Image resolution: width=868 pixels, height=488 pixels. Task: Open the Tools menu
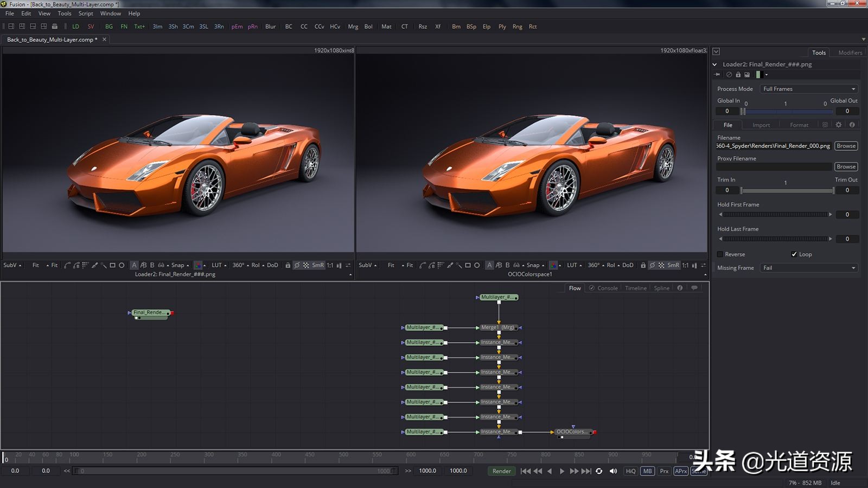pos(65,13)
